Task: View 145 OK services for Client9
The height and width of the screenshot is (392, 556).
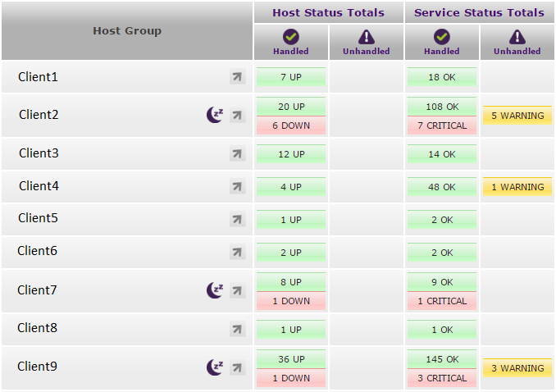Action: 441,359
